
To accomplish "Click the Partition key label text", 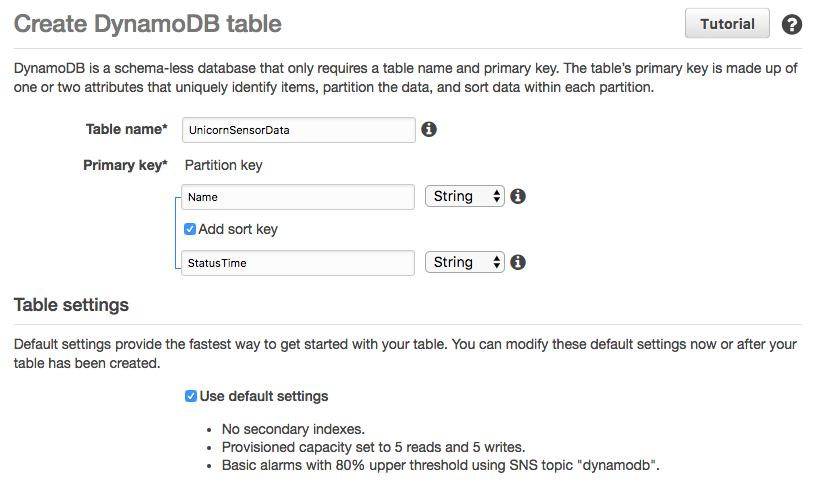I will (224, 165).
